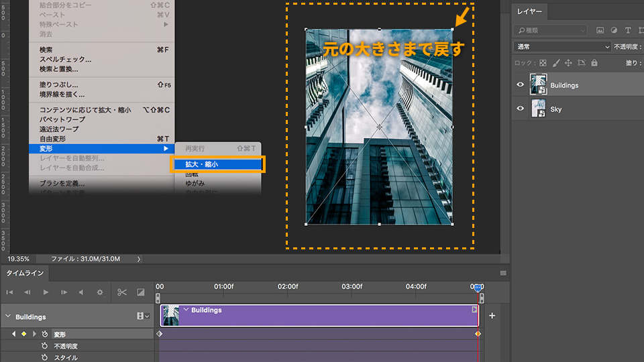This screenshot has height=362, width=644.
Task: Step to next frame button
Action: (64, 292)
